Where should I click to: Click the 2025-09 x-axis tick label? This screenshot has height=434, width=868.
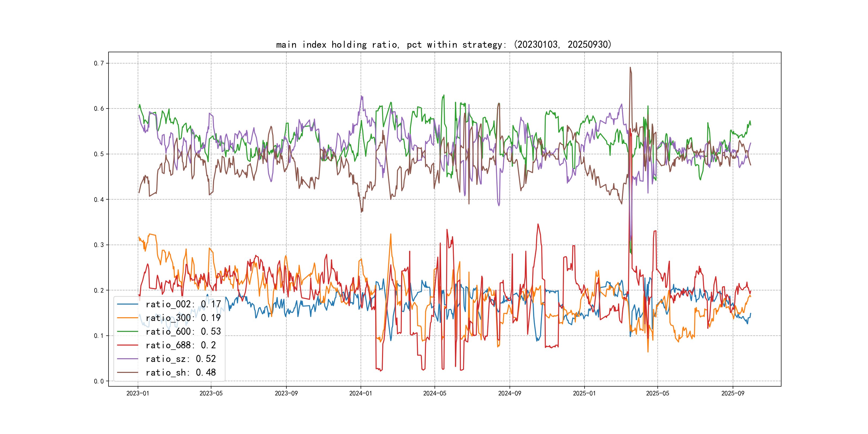tap(732, 393)
